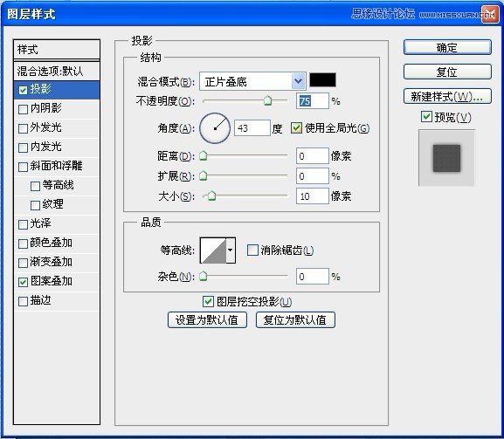Enable the 纹理 sub-option checkbox
The height and width of the screenshot is (439, 504).
point(35,205)
